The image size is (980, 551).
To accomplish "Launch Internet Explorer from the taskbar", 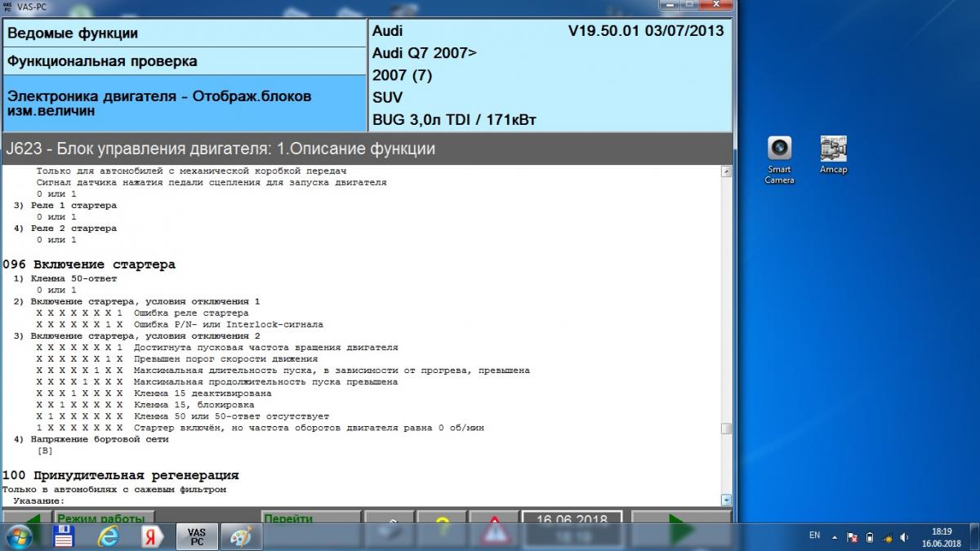I will (x=108, y=536).
